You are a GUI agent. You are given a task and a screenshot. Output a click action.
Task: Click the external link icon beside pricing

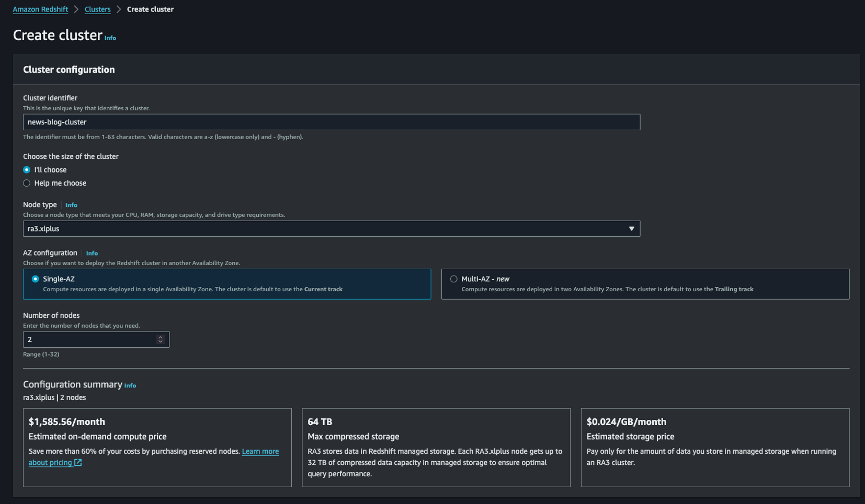(78, 463)
